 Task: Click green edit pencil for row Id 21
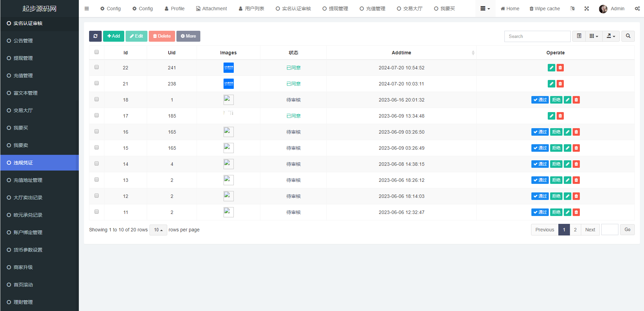tap(551, 84)
